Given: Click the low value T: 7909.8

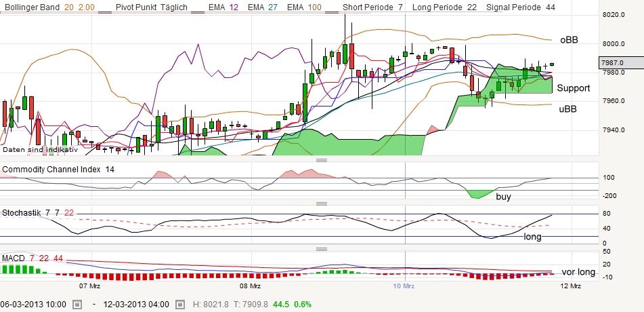Looking at the screenshot, I should [251, 305].
